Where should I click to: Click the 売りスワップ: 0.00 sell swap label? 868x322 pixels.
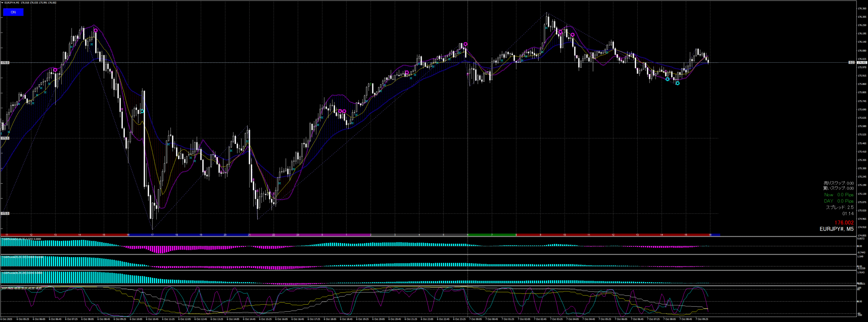[x=839, y=183]
